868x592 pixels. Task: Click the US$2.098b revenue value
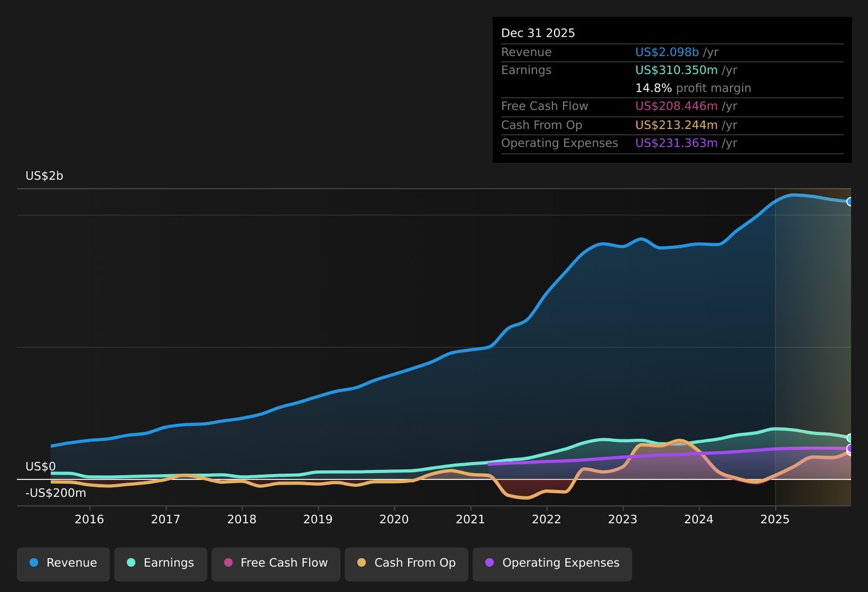click(x=667, y=52)
